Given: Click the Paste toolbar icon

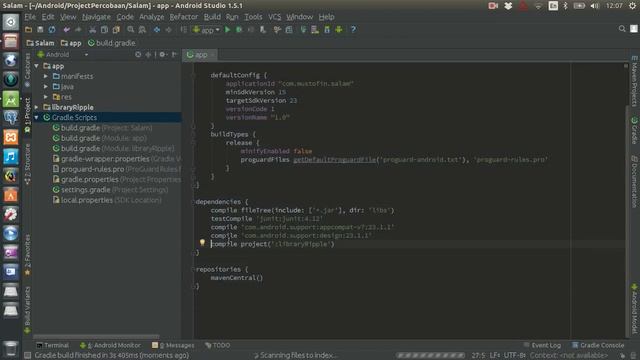Looking at the screenshot, I should pyautogui.click(x=116, y=30).
